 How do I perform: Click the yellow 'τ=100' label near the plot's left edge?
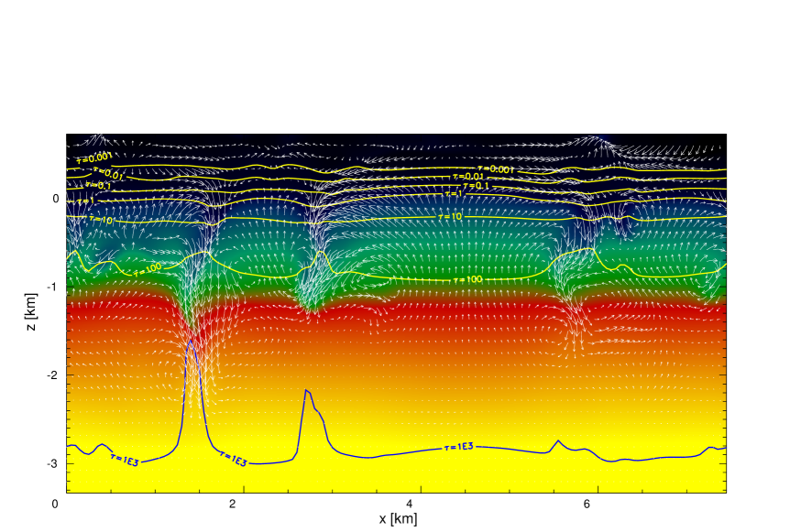click(148, 269)
